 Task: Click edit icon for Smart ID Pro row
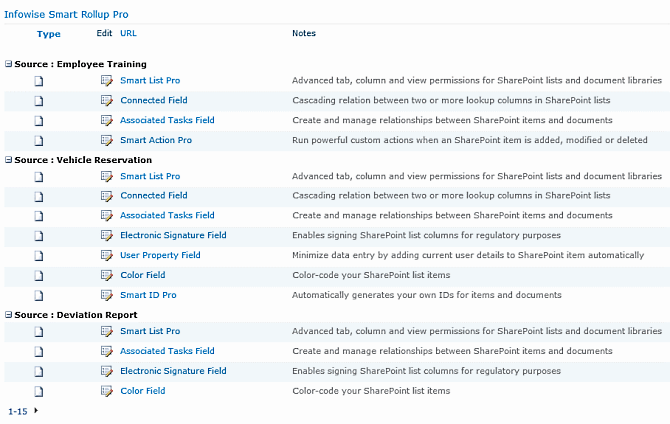tap(106, 295)
